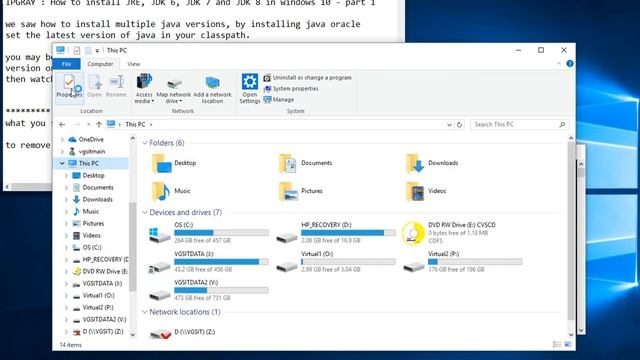Go back in Explorer navigation
640x360 pixels.
click(x=62, y=124)
